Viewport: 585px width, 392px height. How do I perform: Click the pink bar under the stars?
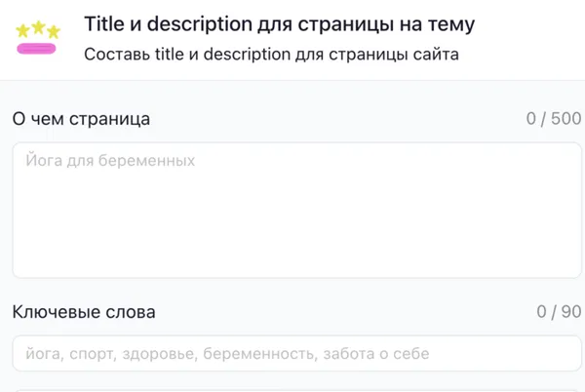[x=38, y=46]
